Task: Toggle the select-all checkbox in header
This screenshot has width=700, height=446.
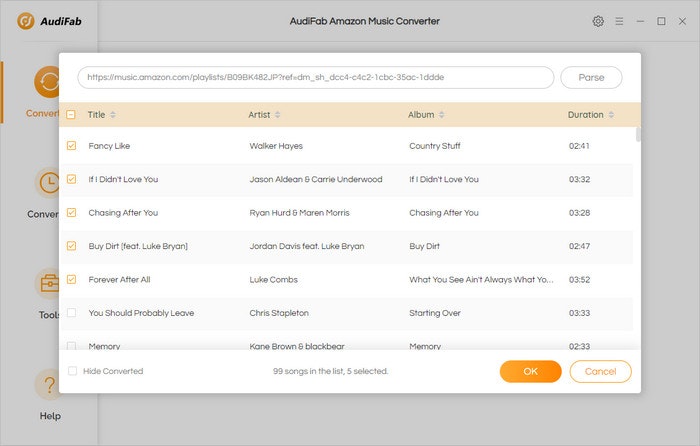Action: (x=71, y=115)
